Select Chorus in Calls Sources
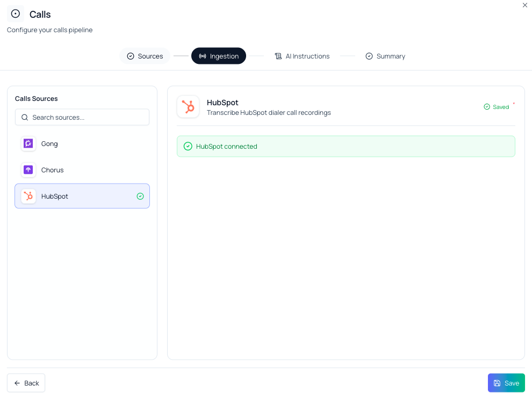 coord(82,170)
